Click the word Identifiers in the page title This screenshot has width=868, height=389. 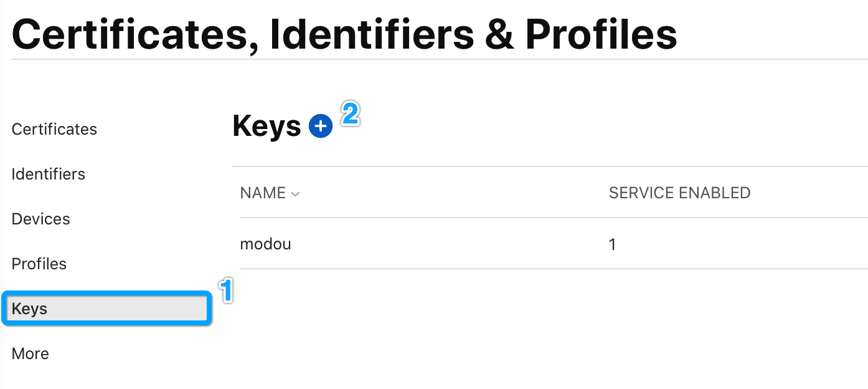point(371,34)
